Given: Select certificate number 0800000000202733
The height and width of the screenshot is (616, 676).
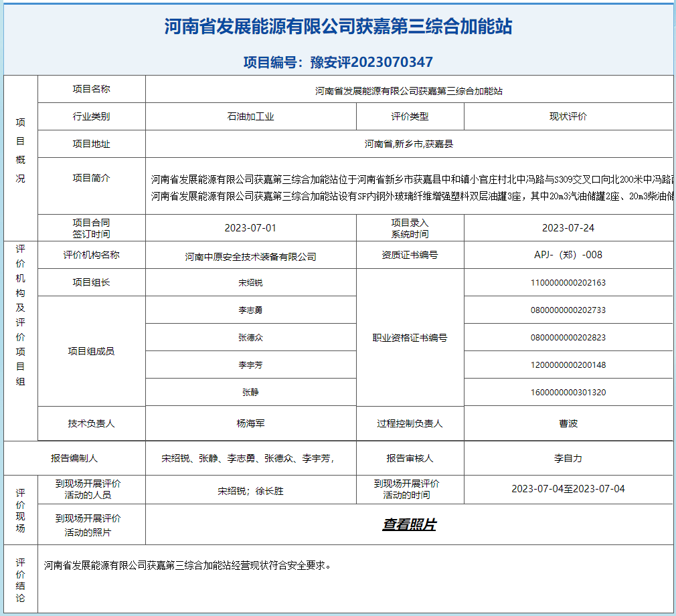Looking at the screenshot, I should (568, 310).
